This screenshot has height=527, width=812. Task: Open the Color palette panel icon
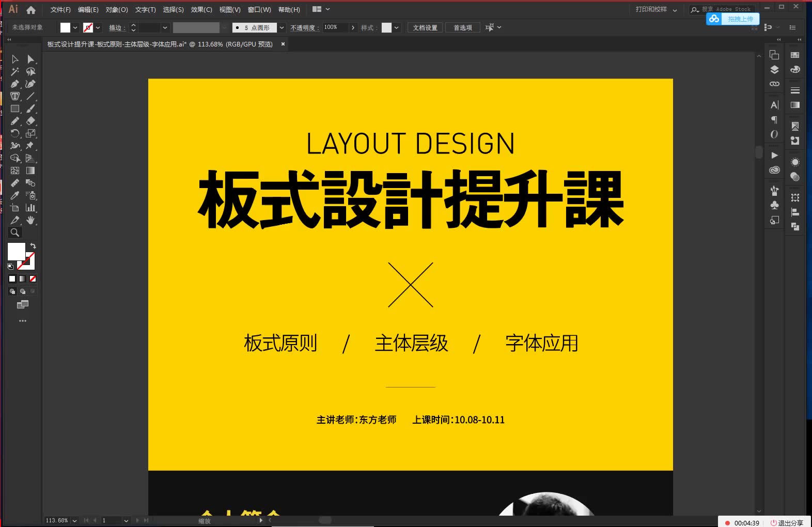click(x=795, y=70)
